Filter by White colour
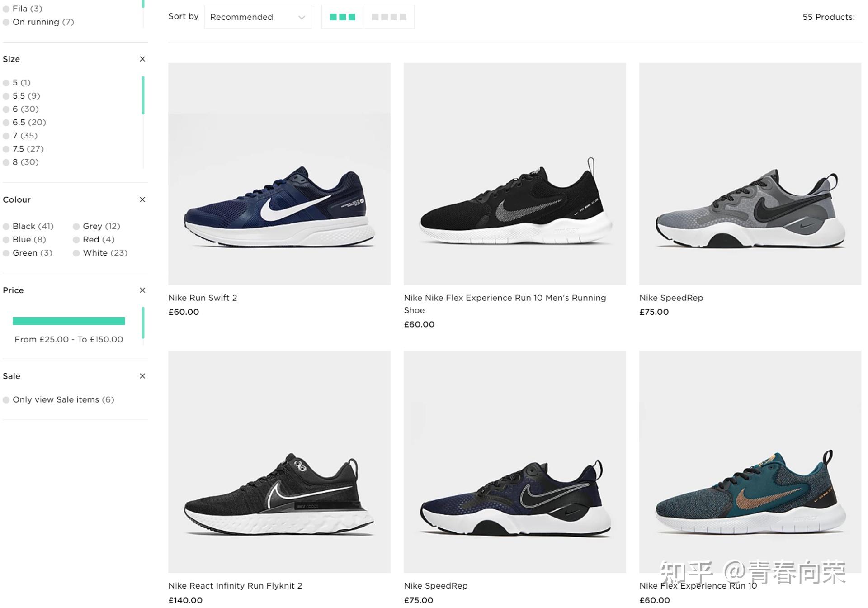868x608 pixels. [x=100, y=252]
